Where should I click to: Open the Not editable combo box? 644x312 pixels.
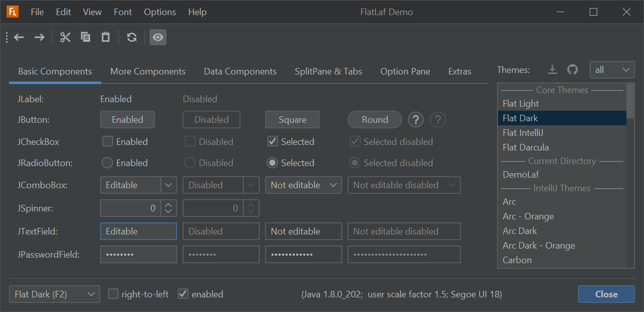coord(303,185)
